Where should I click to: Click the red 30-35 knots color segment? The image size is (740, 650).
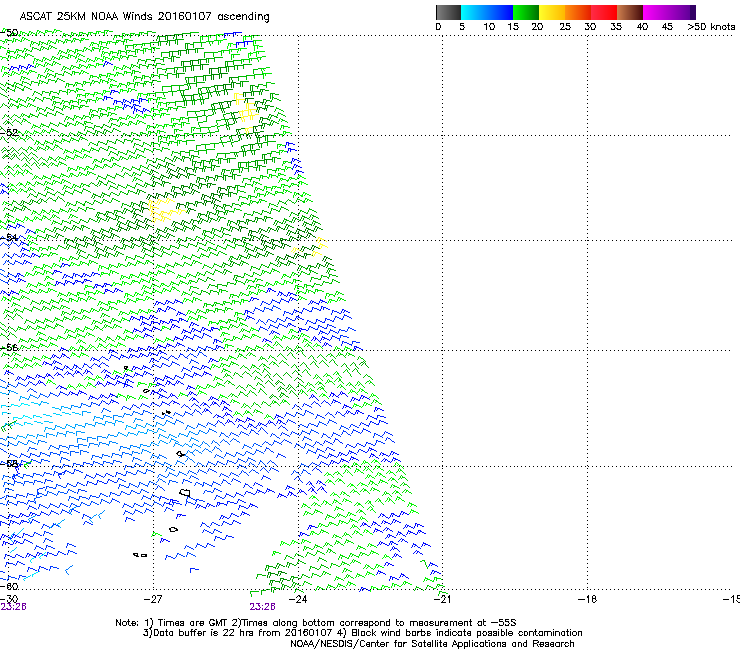(604, 12)
